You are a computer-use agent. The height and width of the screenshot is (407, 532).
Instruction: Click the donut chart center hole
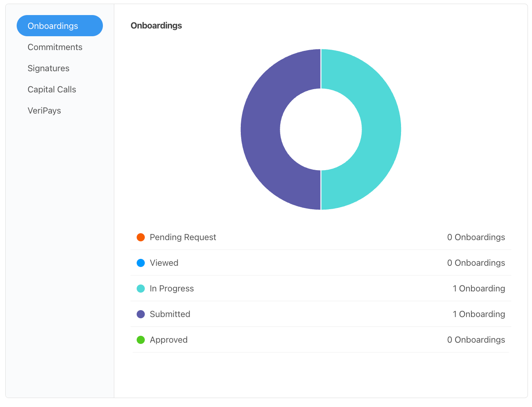point(321,129)
